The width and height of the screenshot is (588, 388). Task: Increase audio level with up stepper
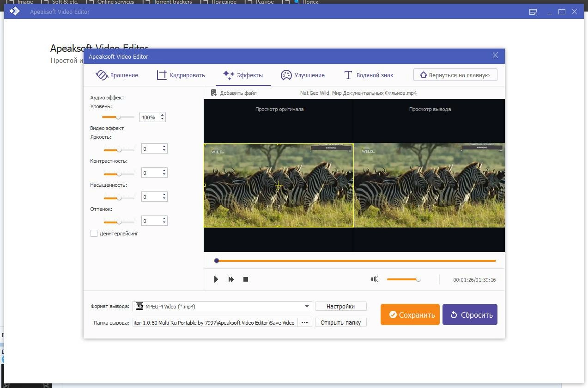[x=163, y=115]
